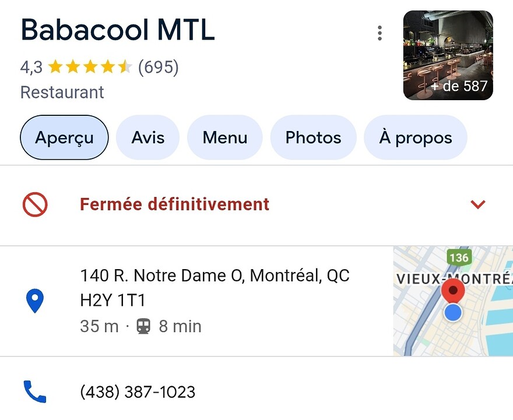
Task: Open the restaurant photo thumbnail
Action: [x=448, y=55]
